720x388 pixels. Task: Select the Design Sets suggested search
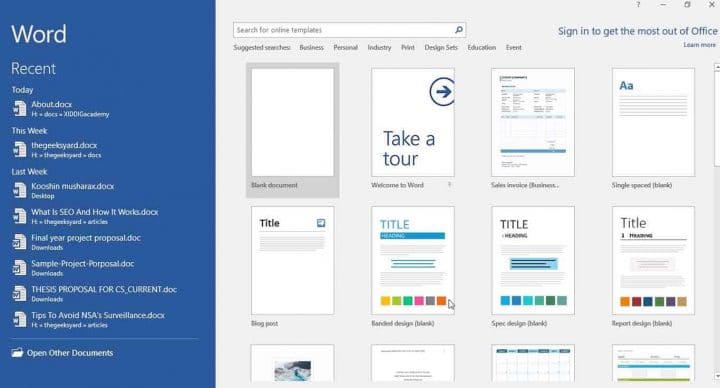[441, 47]
